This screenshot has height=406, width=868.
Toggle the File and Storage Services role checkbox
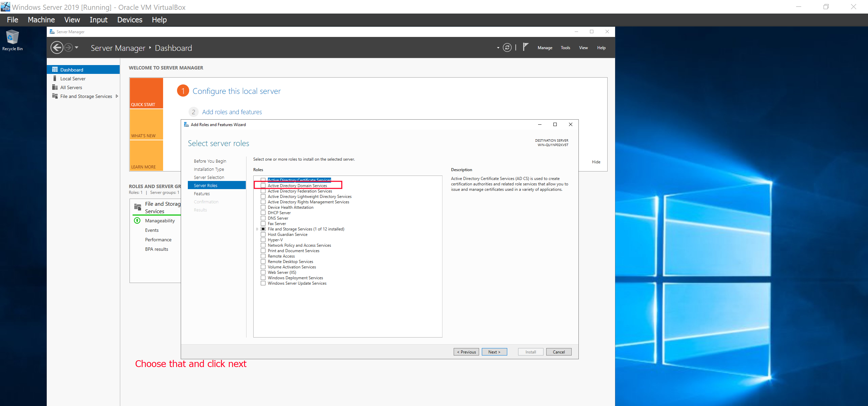point(263,229)
